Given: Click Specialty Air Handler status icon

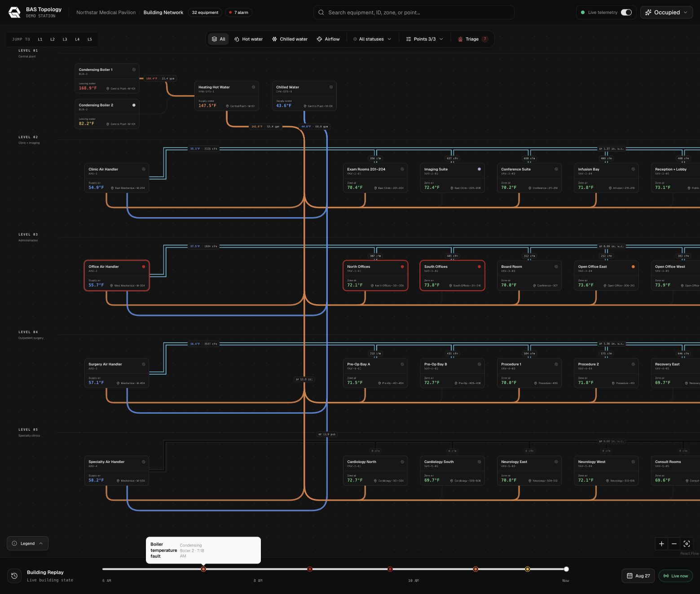Looking at the screenshot, I should click(144, 462).
